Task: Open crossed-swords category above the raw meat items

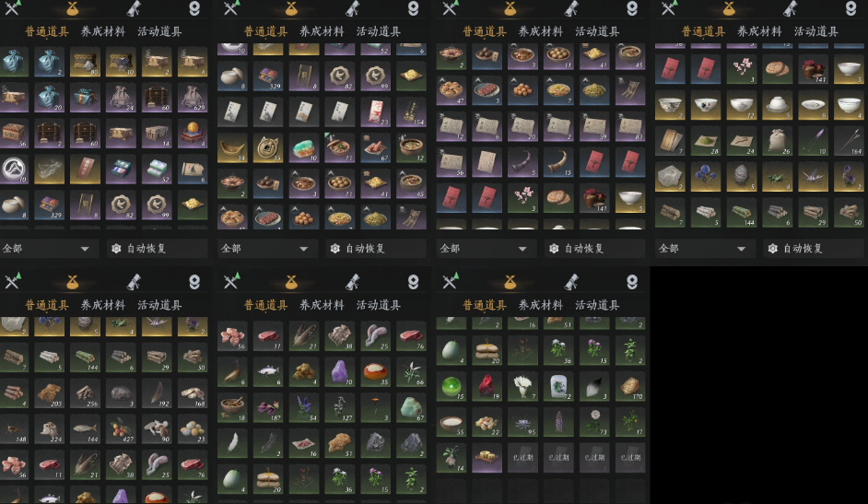Action: point(231,282)
